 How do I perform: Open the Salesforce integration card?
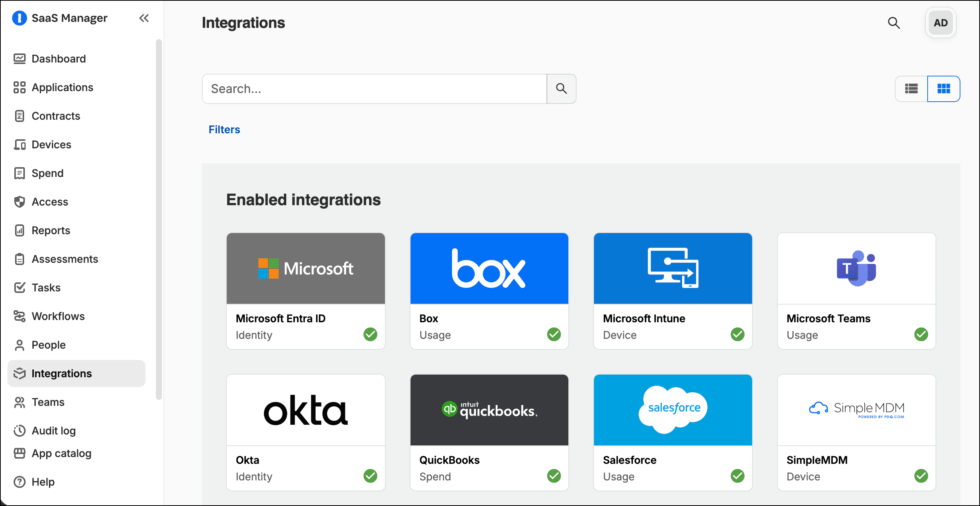tap(673, 432)
